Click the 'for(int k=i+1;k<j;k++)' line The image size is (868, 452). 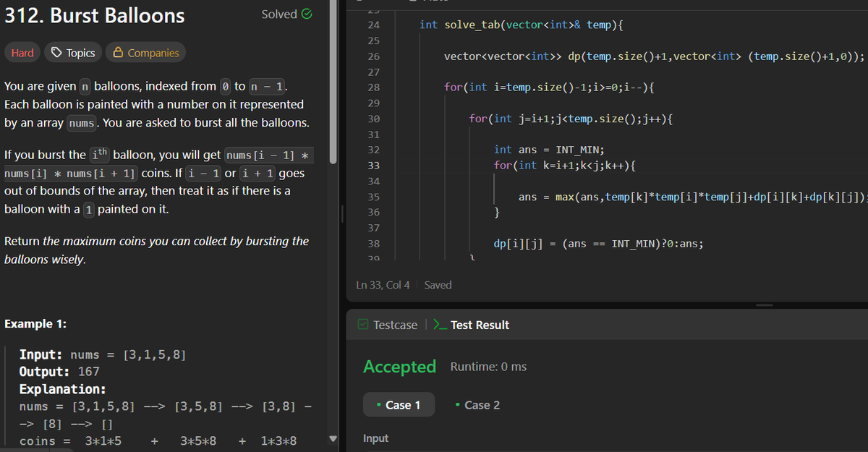pyautogui.click(x=565, y=166)
